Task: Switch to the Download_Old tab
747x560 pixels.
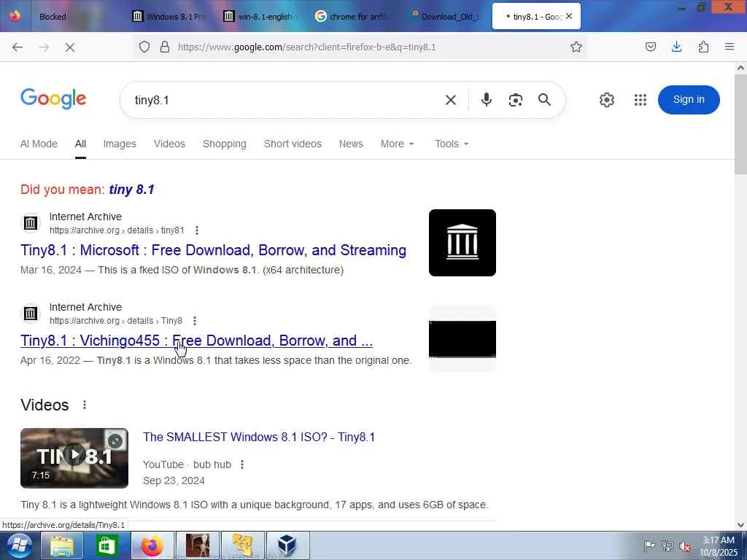Action: 444,17
